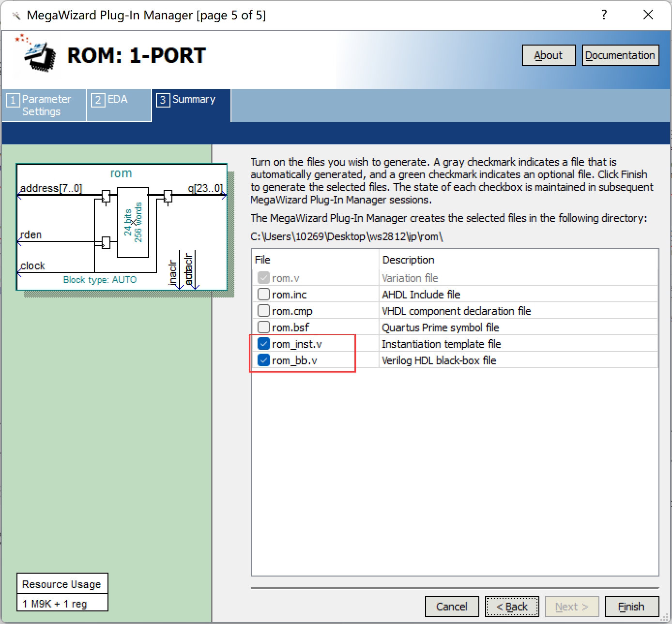Click the clock port label in diagram
This screenshot has width=672, height=624.
[32, 265]
